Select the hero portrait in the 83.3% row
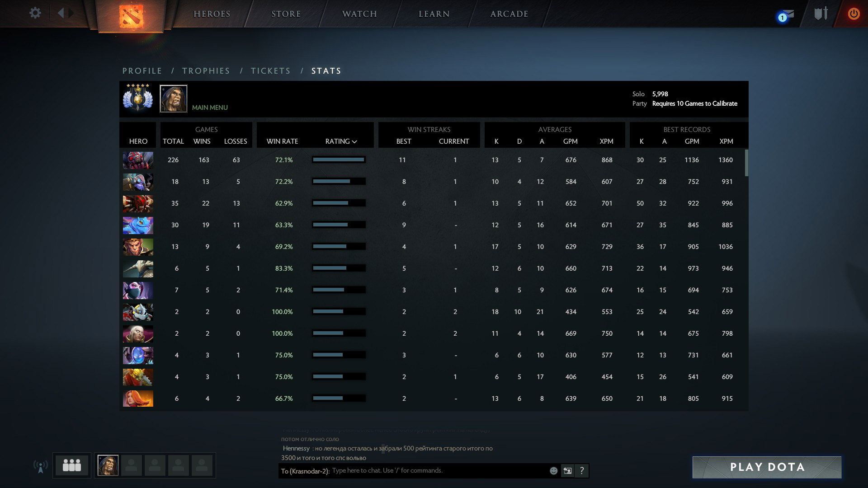This screenshot has width=868, height=488. tap(138, 268)
